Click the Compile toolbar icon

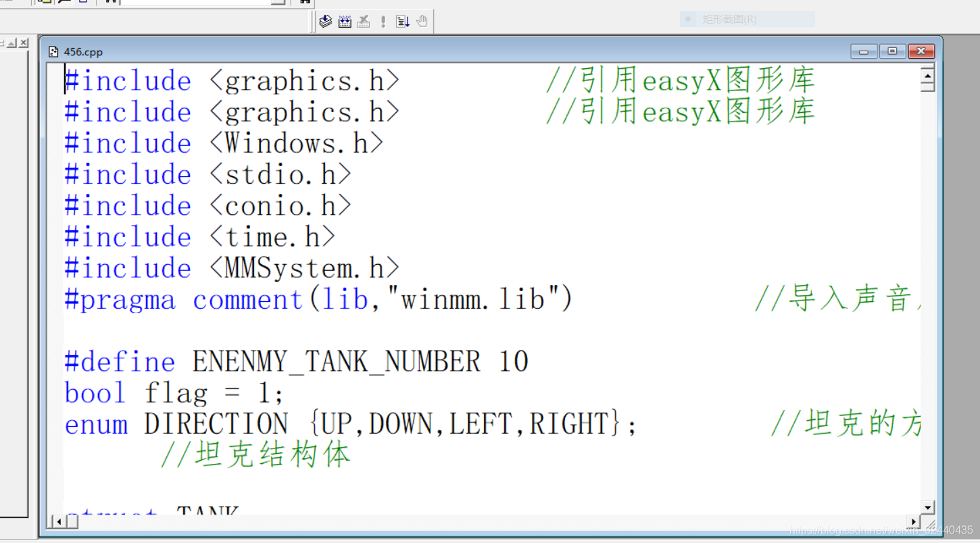point(325,21)
